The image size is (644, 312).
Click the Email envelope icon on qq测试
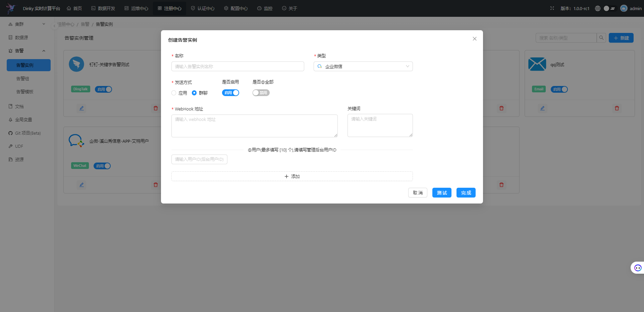(x=537, y=64)
